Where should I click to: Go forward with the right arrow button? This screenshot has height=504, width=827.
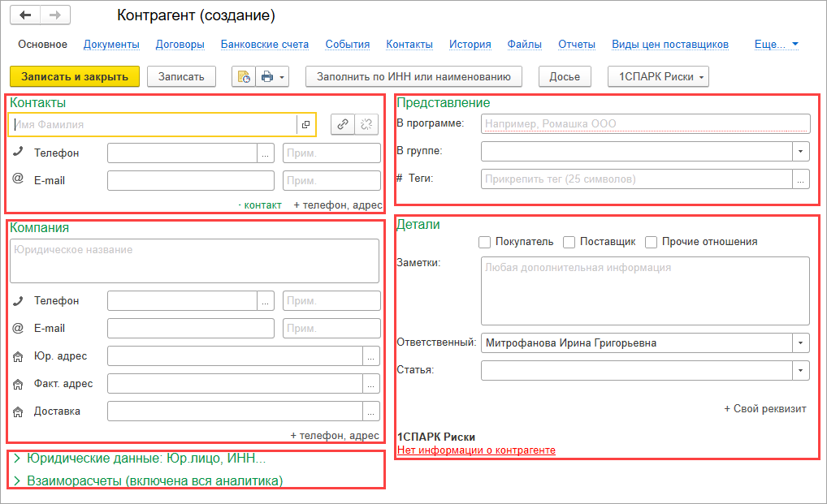(x=55, y=15)
